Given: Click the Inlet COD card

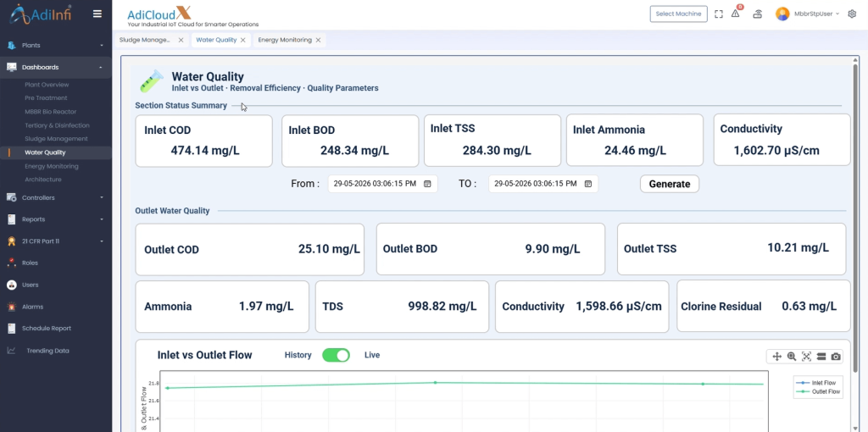Looking at the screenshot, I should click(x=203, y=141).
